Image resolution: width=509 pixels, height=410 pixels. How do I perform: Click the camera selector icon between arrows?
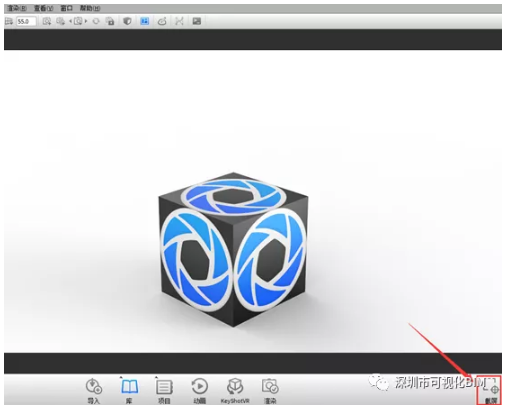[x=78, y=21]
